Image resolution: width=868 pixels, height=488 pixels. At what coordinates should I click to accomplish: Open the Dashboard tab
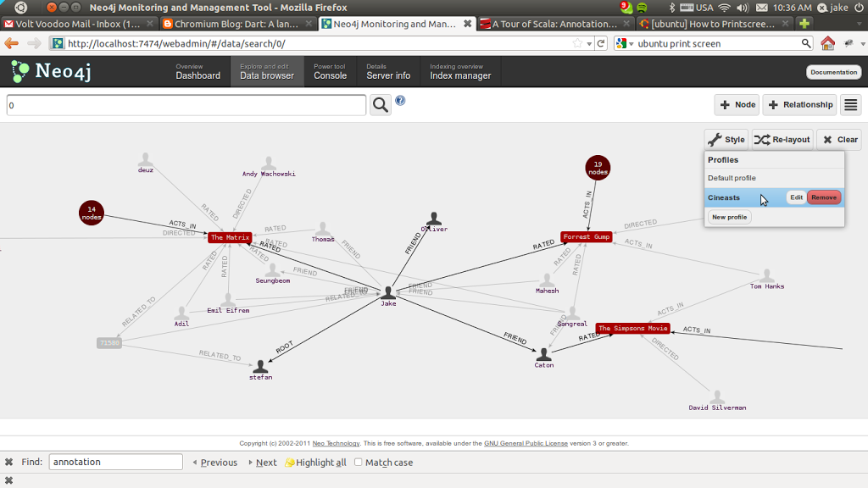point(198,71)
